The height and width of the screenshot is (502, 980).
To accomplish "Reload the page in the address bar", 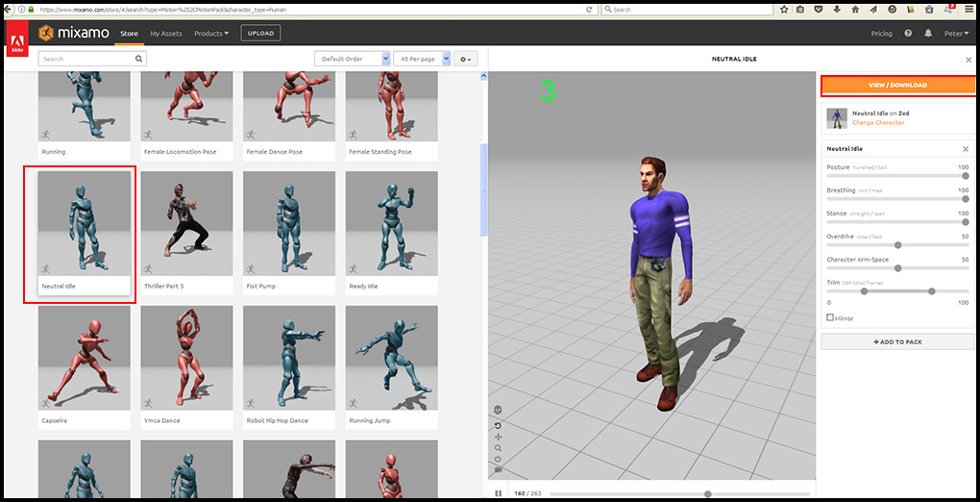I will click(589, 10).
